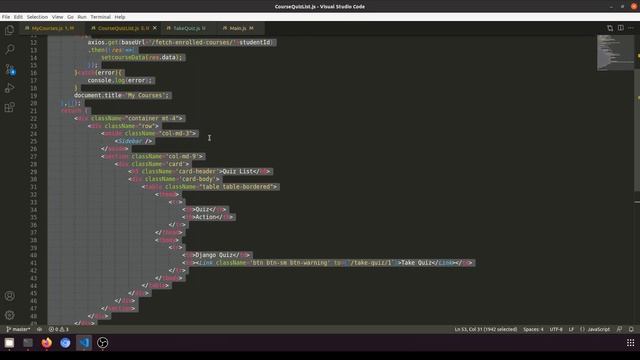Screen dimensions: 640x360
Task: Change end of line sequence LF
Action: coord(571,329)
